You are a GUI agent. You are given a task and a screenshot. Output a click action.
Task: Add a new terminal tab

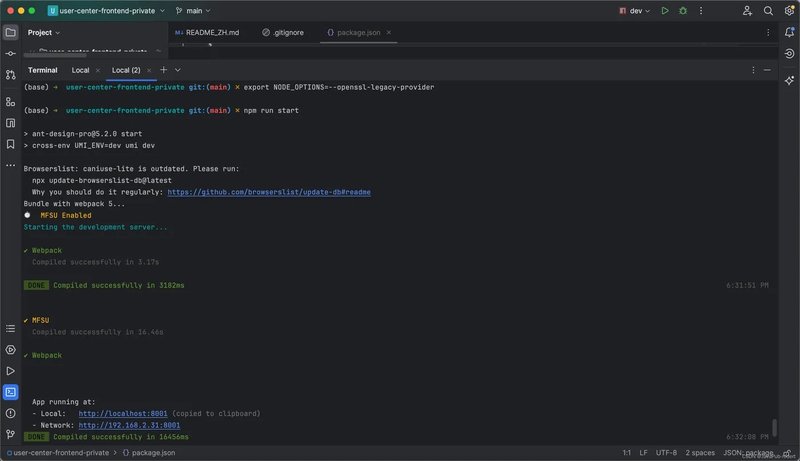tap(163, 70)
